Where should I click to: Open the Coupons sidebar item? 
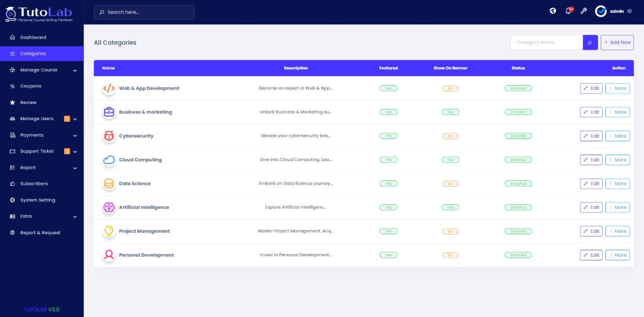[x=31, y=86]
